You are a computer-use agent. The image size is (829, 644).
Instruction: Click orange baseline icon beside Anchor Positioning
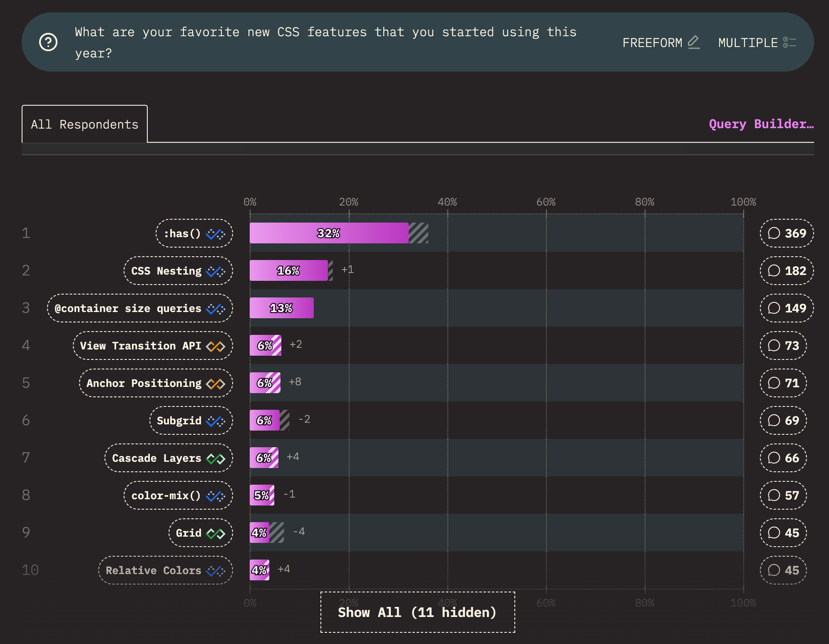click(216, 384)
